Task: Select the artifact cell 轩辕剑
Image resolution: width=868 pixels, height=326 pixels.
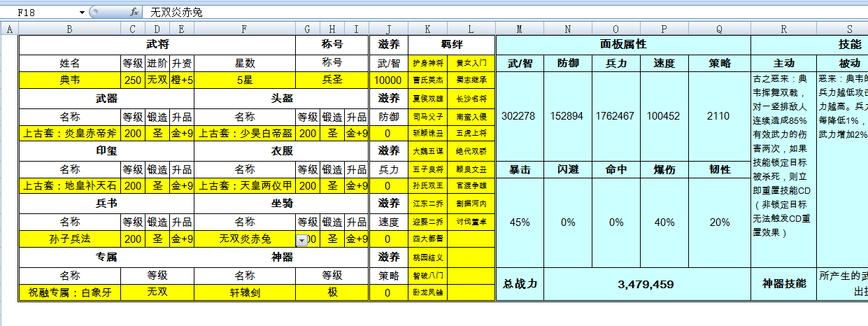Action: coord(245,292)
